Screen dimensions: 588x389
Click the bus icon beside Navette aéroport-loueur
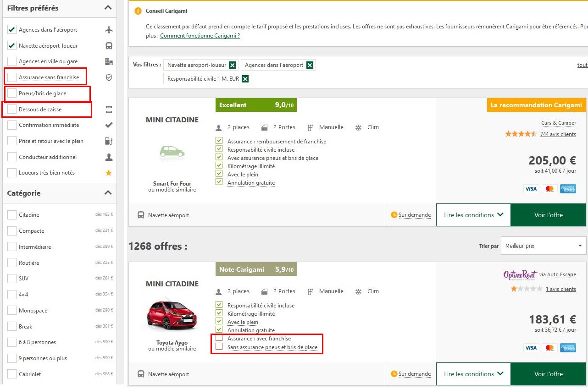point(109,46)
